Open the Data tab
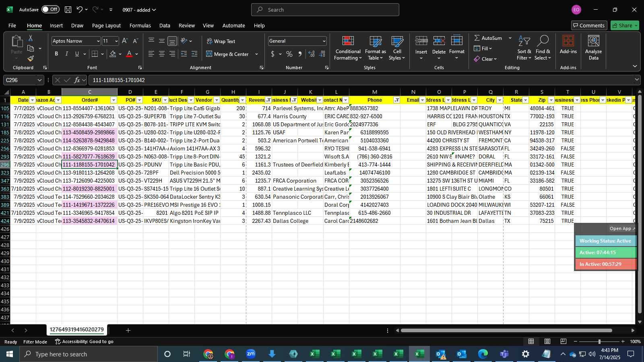This screenshot has height=362, width=644. click(165, 25)
